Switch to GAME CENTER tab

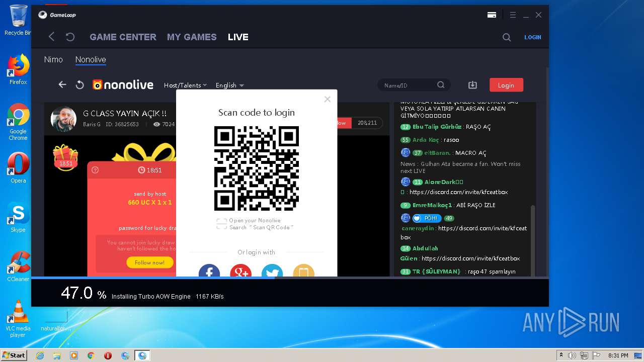123,37
